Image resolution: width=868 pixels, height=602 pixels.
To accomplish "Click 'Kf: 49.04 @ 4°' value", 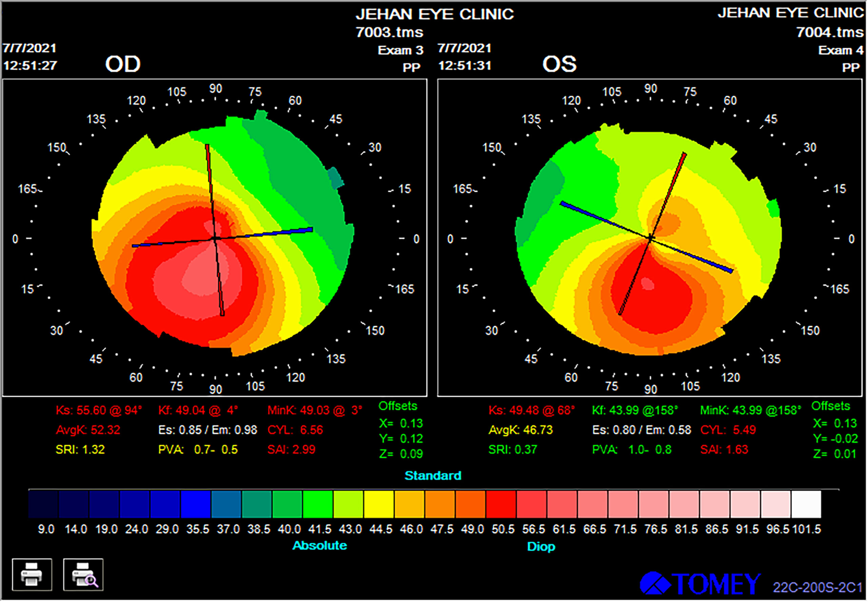I will 198,411.
